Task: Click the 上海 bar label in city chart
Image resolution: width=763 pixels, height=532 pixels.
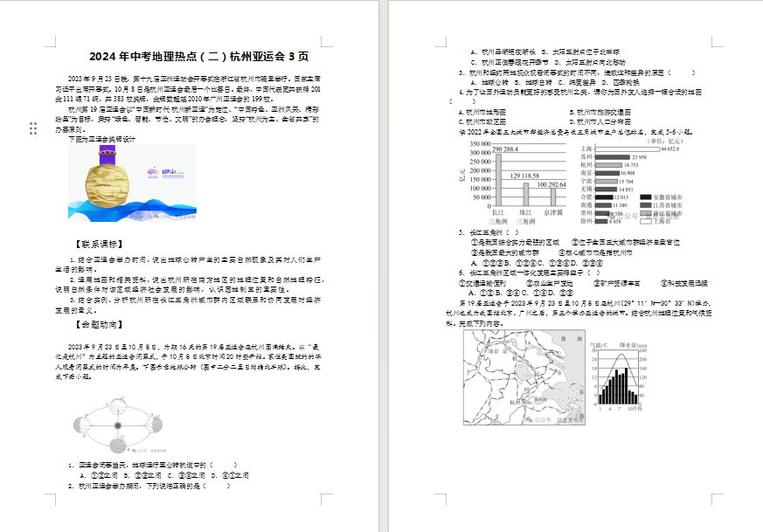Action: click(x=586, y=149)
